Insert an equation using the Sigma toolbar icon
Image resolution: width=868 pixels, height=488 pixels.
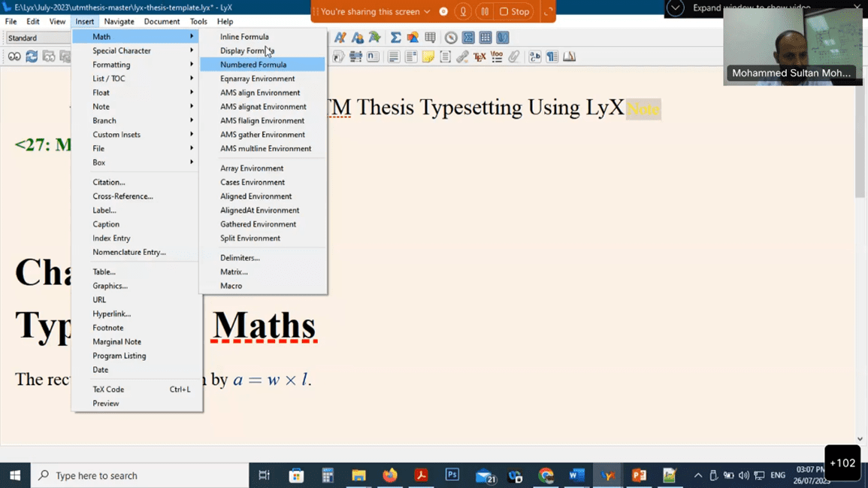click(x=395, y=37)
